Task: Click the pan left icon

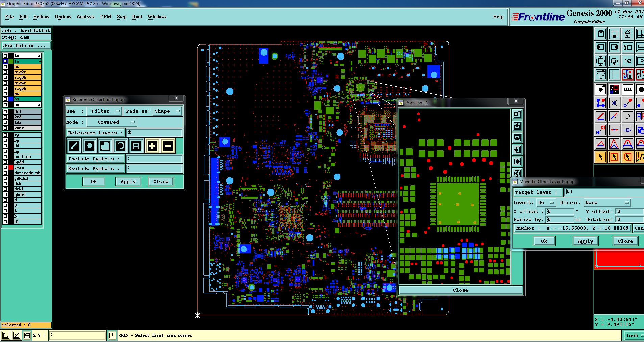Action: [x=601, y=47]
